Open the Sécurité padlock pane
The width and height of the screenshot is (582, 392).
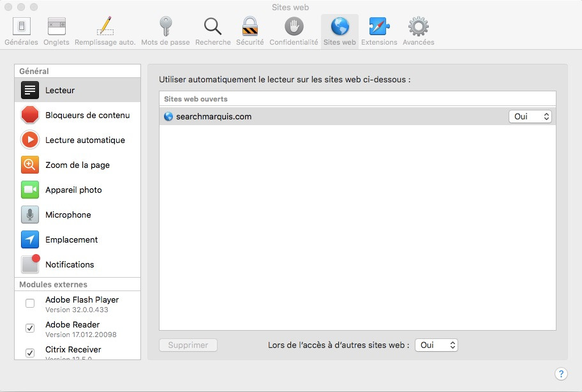click(250, 30)
